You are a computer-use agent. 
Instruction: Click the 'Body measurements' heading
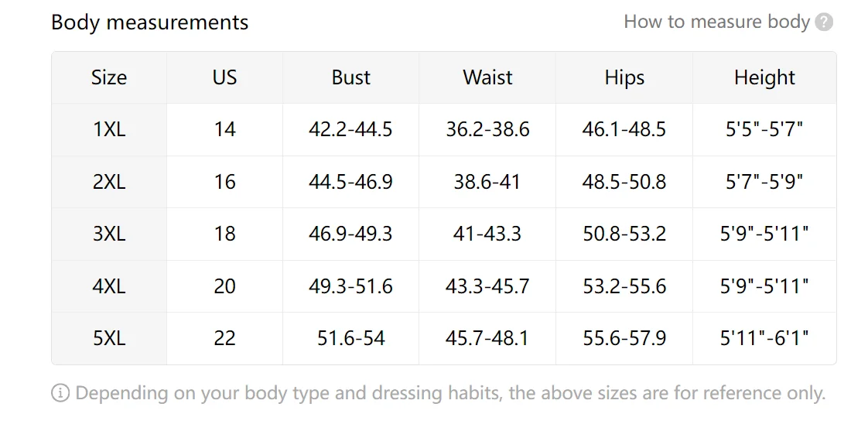pos(149,22)
